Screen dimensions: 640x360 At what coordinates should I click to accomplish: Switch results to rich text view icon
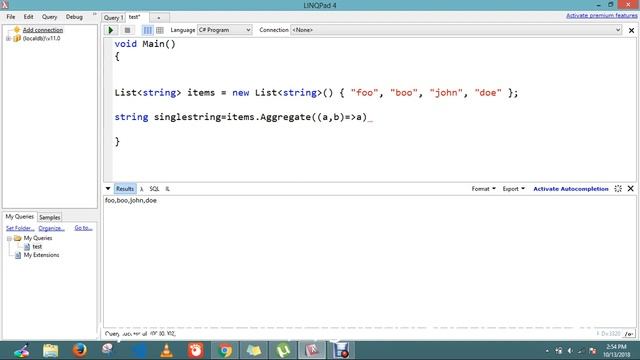(x=148, y=30)
